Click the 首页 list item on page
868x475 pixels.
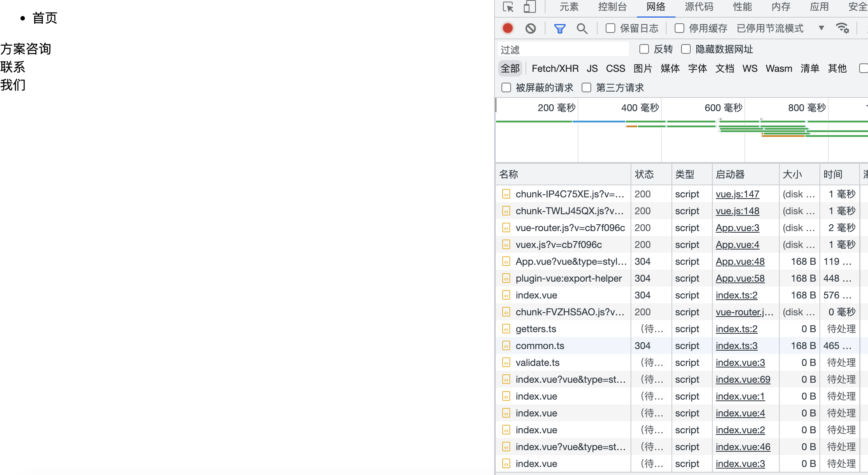(x=45, y=18)
